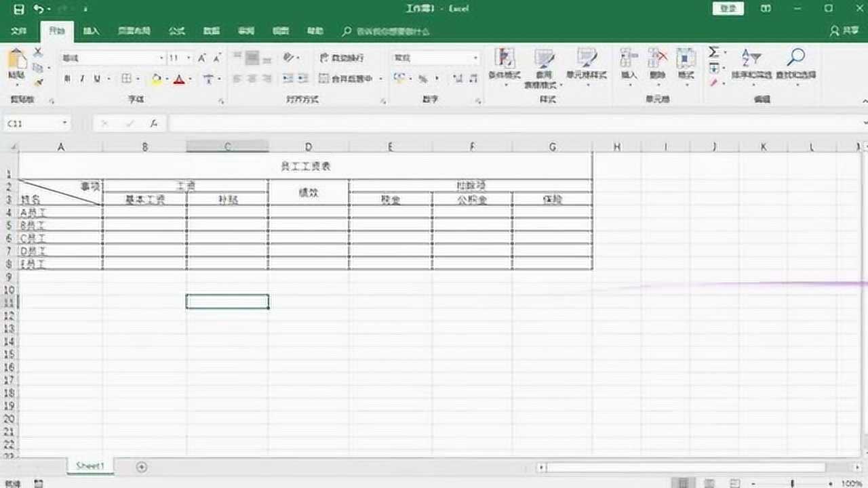Click the Borders grid icon
This screenshot has height=488, width=868.
[126, 79]
